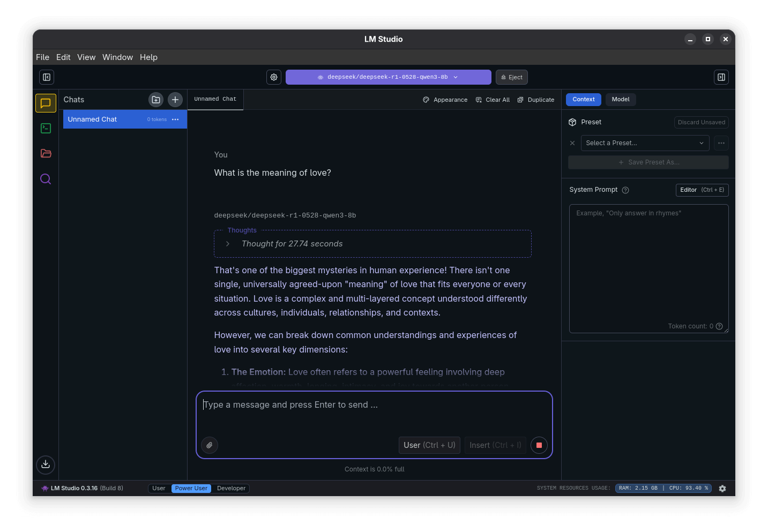Eject the loaded model
Viewport: 768px width, 532px height.
pos(511,77)
